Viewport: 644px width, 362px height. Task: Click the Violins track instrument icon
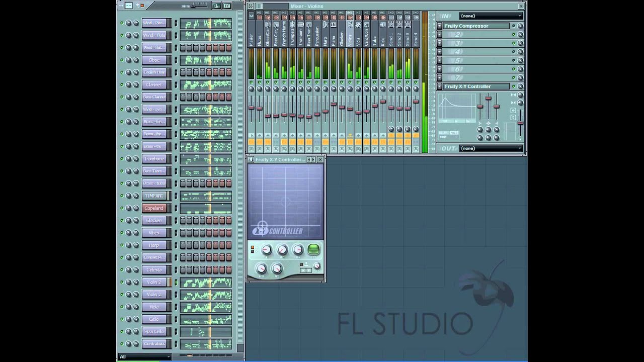350,24
